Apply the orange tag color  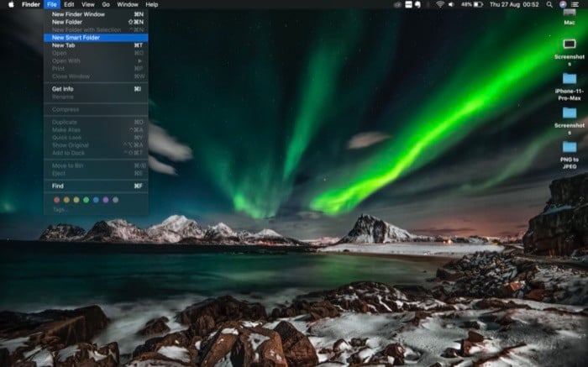pyautogui.click(x=66, y=200)
